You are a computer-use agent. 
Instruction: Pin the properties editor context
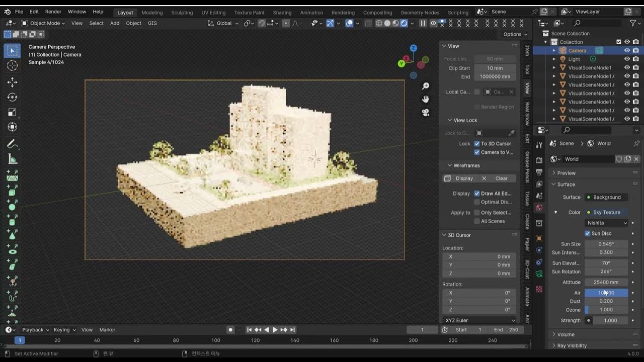[x=636, y=143]
